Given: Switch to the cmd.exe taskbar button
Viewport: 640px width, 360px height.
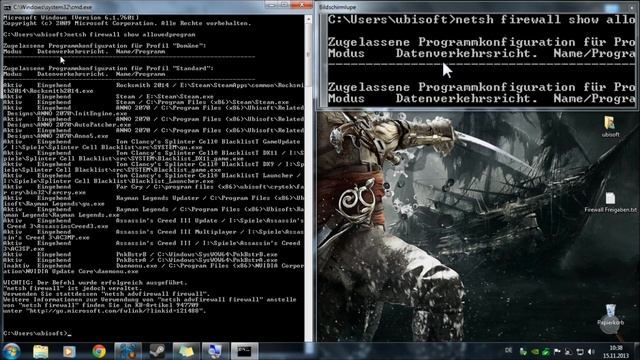Looking at the screenshot, I should coord(244,351).
